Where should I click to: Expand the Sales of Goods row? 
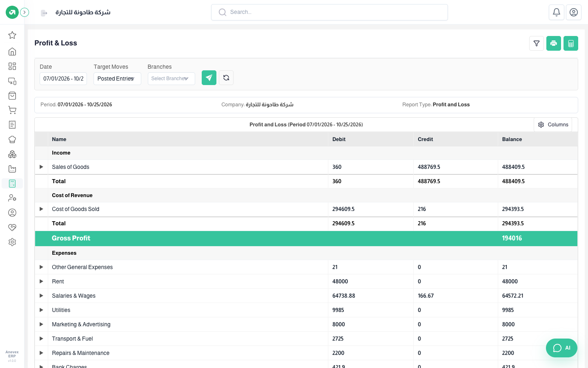coord(41,167)
